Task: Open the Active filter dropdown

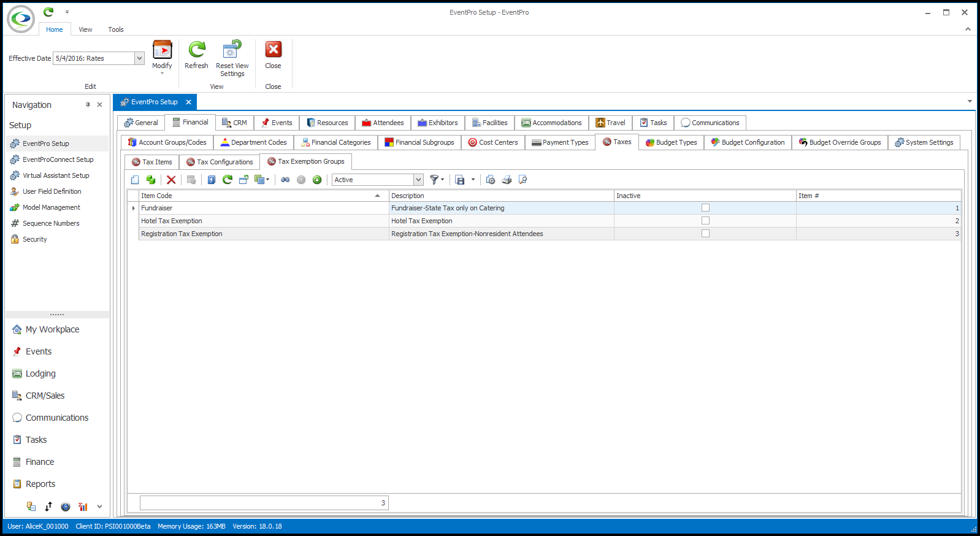Action: click(x=419, y=180)
